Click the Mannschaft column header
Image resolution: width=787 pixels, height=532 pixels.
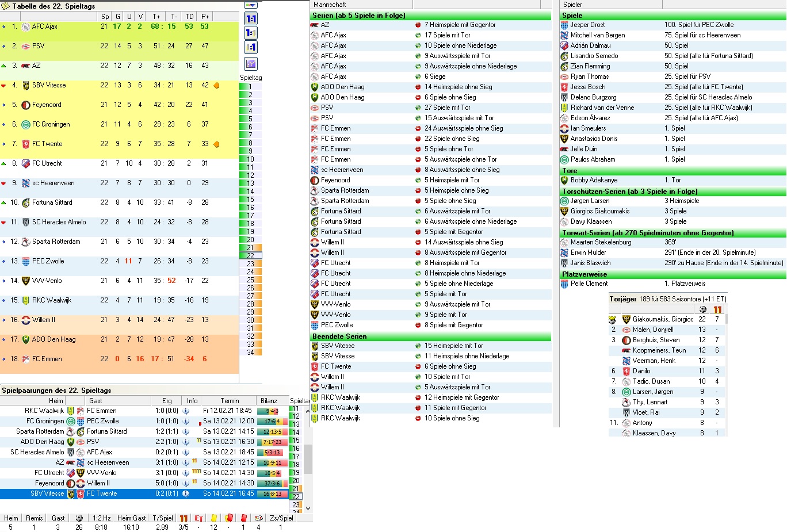(361, 5)
